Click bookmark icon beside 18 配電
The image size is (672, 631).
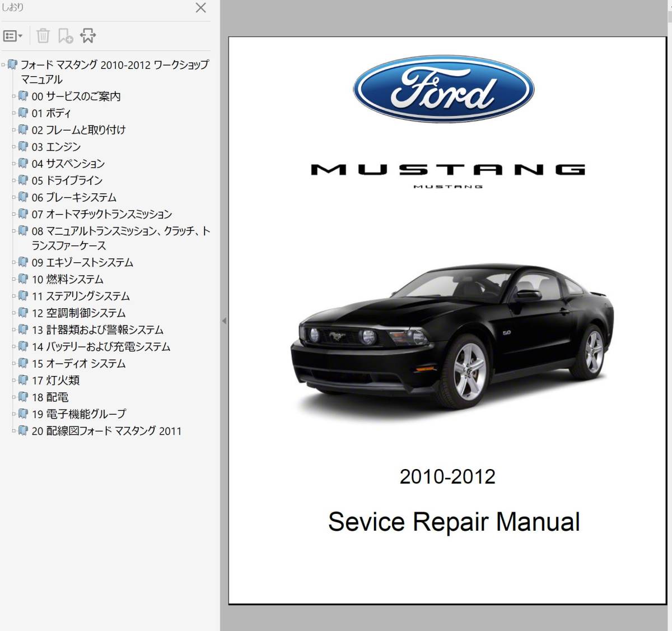coord(23,397)
